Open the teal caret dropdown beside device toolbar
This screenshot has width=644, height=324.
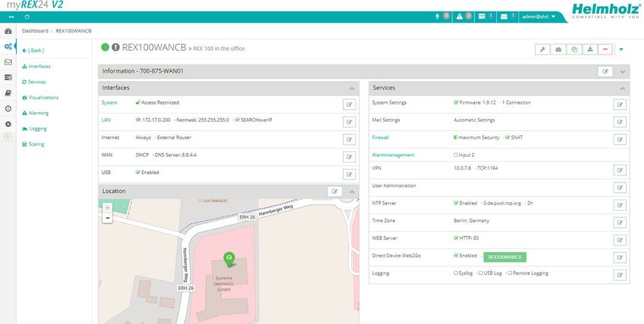621,50
